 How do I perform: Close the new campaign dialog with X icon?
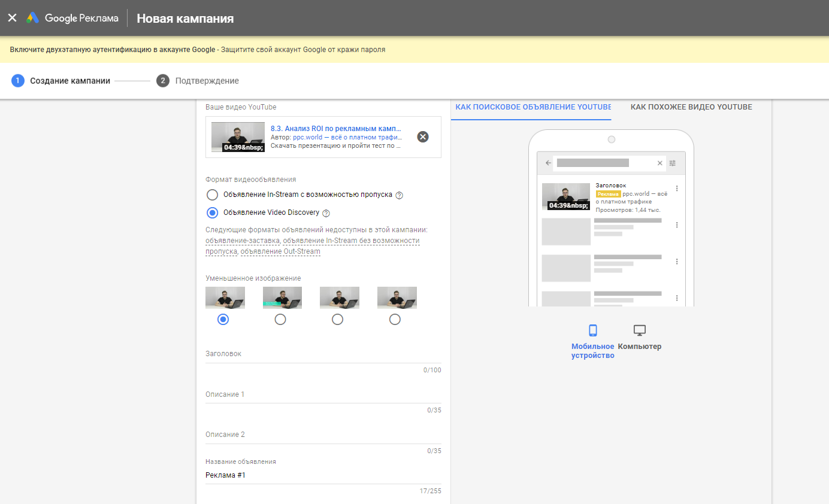click(x=12, y=18)
